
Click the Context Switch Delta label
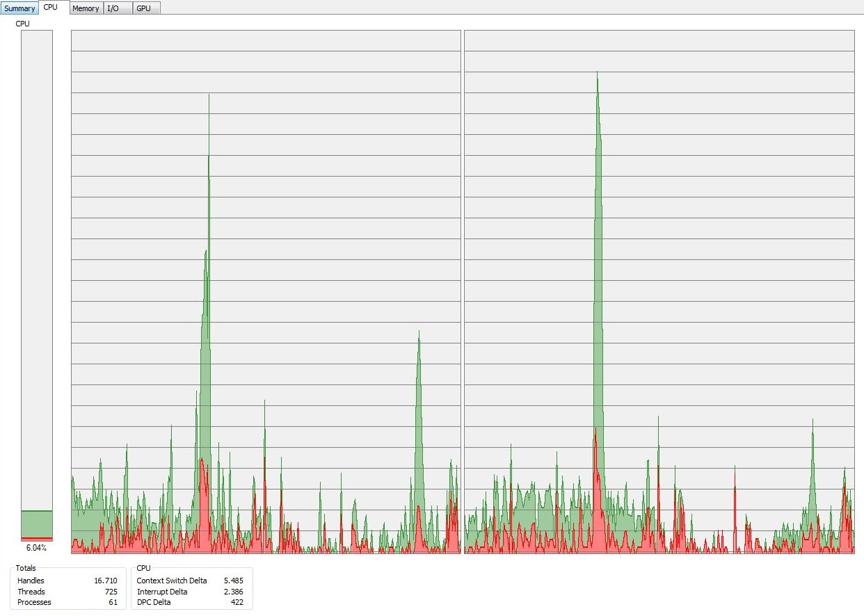tap(172, 581)
